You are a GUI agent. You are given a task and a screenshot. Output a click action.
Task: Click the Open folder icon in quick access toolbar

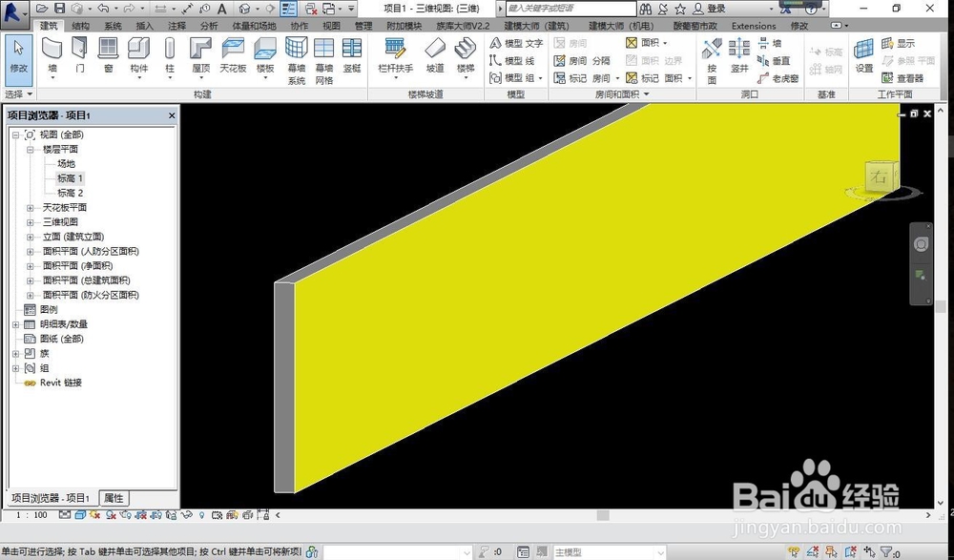pyautogui.click(x=42, y=9)
